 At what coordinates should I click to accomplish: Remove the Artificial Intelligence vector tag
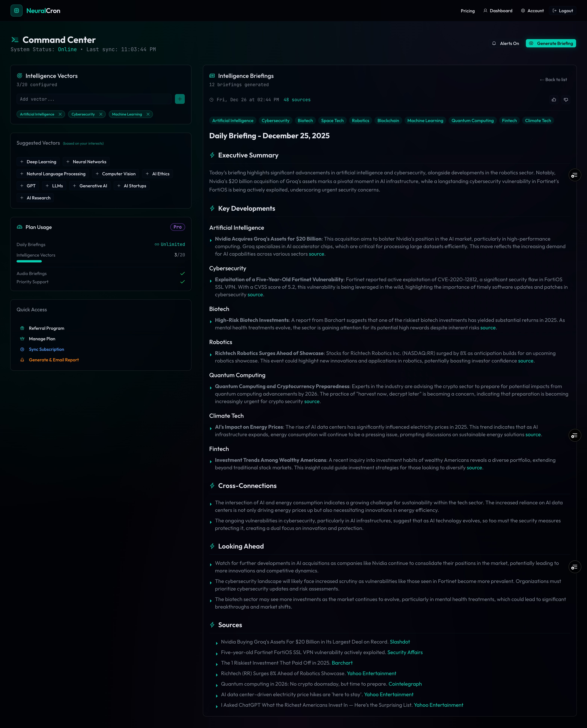(x=60, y=114)
